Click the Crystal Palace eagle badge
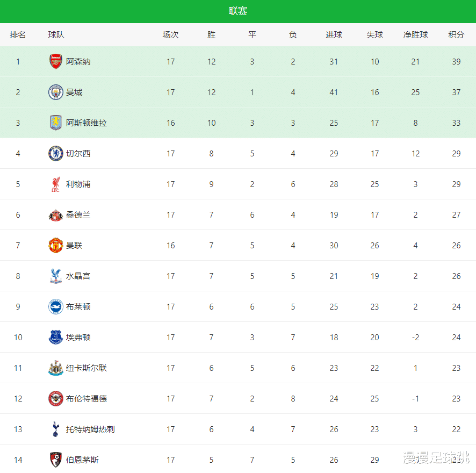The height and width of the screenshot is (473, 476). pyautogui.click(x=55, y=276)
